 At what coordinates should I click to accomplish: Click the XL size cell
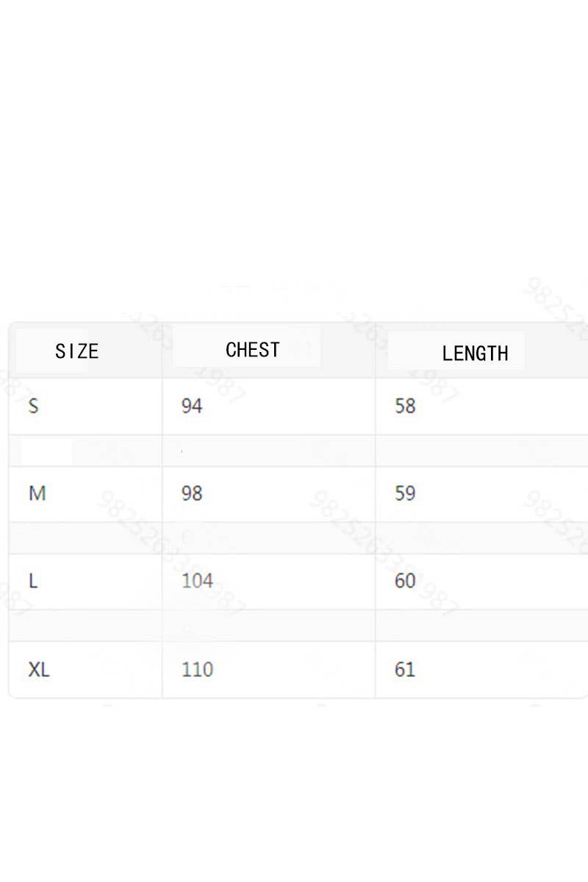point(39,670)
